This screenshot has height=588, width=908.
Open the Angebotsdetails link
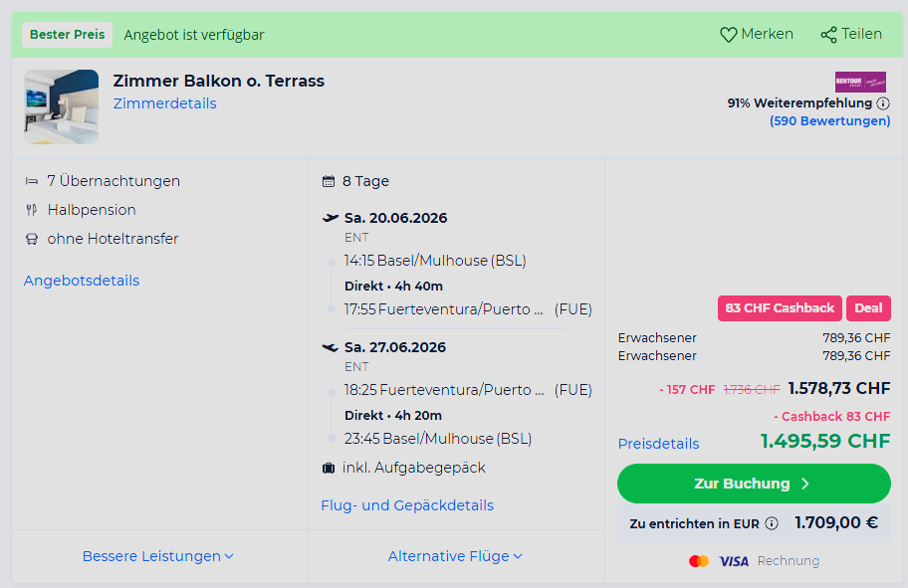pos(82,281)
